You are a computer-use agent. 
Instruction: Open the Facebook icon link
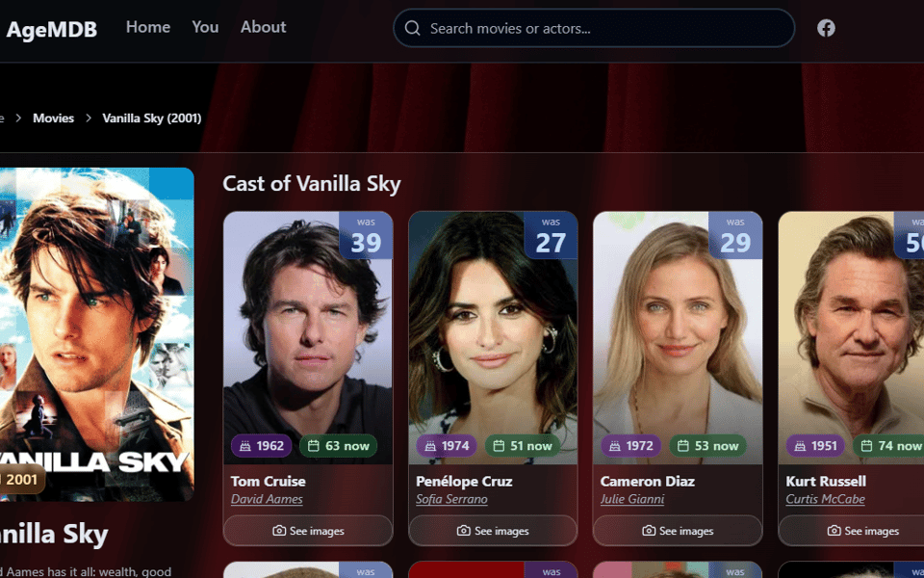[x=826, y=28]
